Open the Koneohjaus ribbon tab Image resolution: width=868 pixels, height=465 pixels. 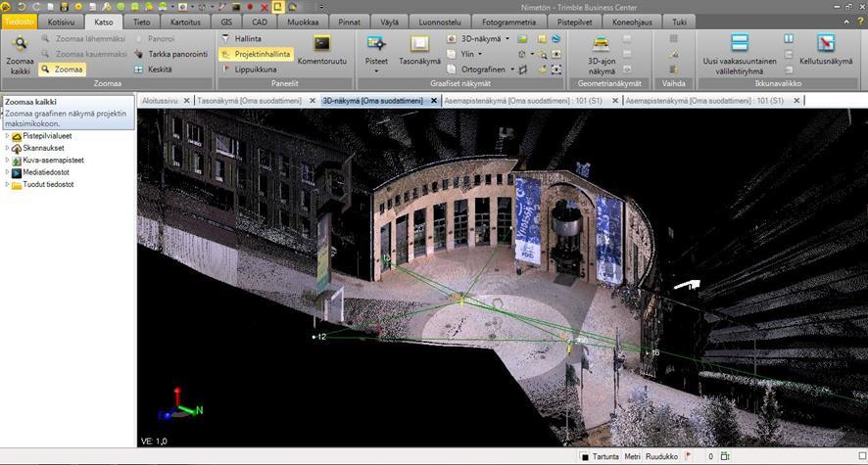632,23
